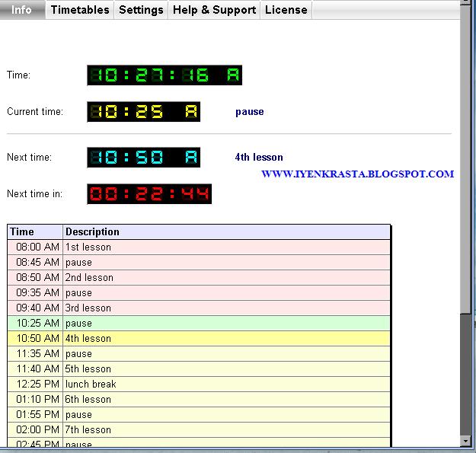
Task: Select the 01:10 PM 6th lesson row
Action: (199, 399)
